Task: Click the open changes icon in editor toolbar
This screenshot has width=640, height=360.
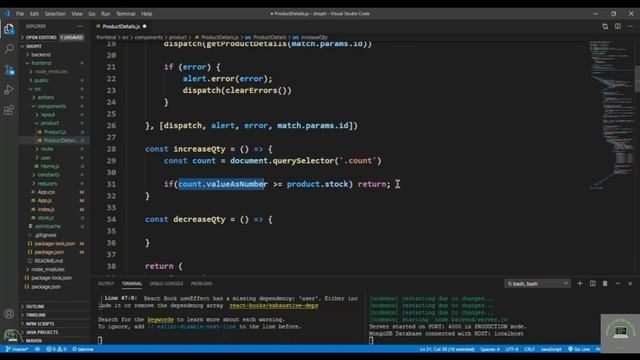Action: [605, 26]
